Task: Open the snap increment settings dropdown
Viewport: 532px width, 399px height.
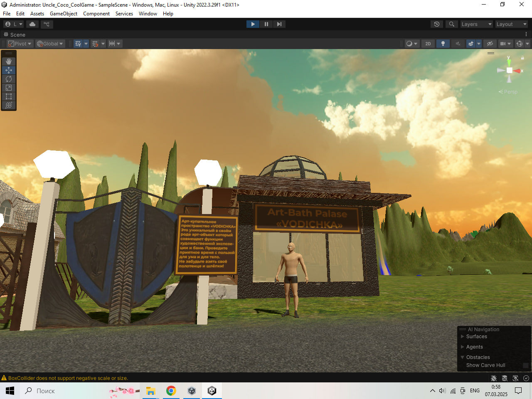Action: coord(114,44)
